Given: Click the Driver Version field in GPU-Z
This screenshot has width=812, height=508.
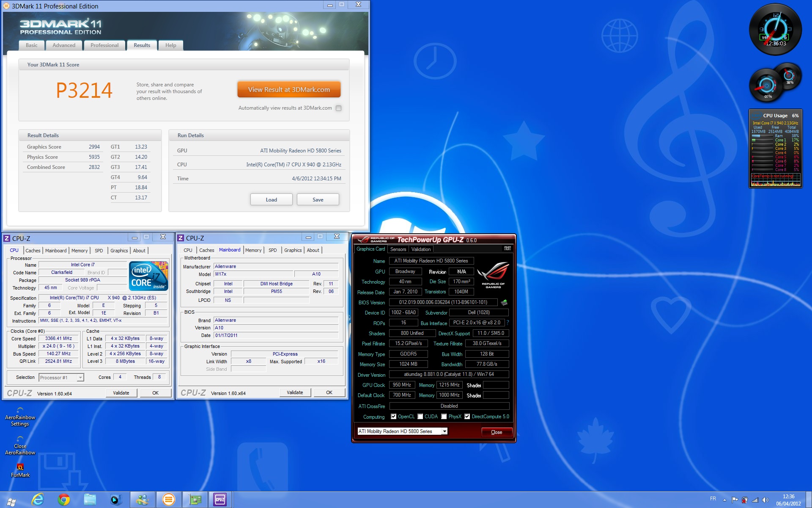Looking at the screenshot, I should click(x=449, y=374).
